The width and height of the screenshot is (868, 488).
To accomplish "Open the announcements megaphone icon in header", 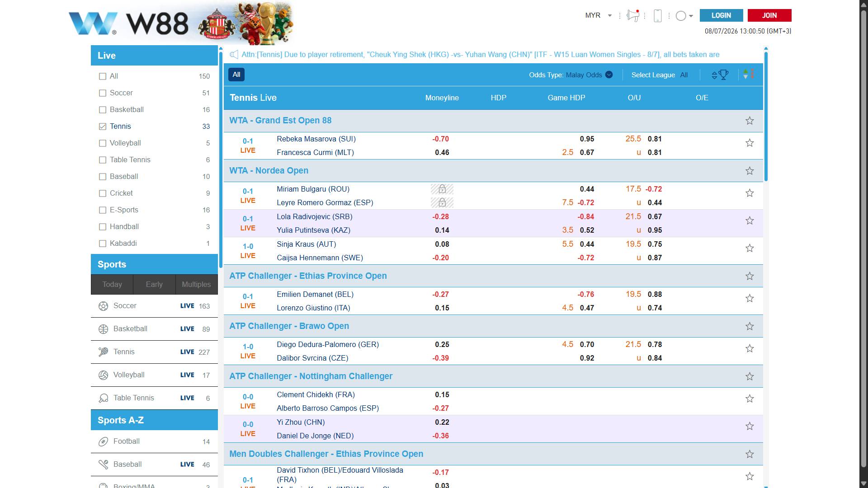I will pos(633,15).
